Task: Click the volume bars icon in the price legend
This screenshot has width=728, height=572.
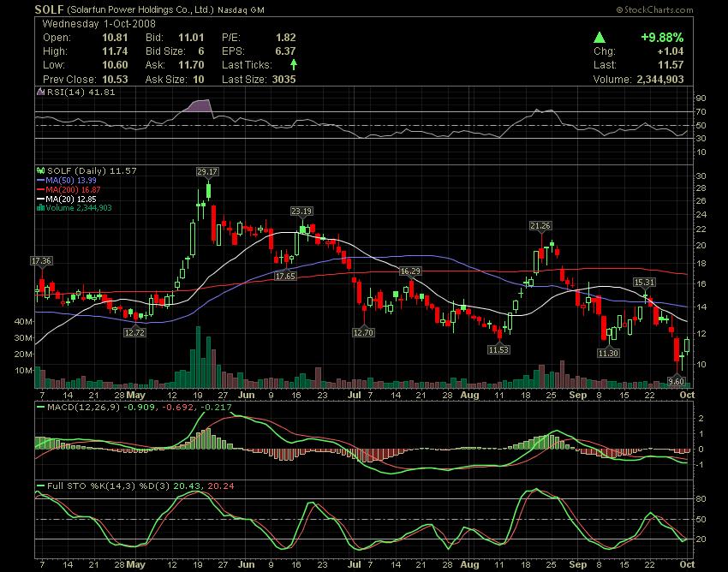Action: point(40,207)
